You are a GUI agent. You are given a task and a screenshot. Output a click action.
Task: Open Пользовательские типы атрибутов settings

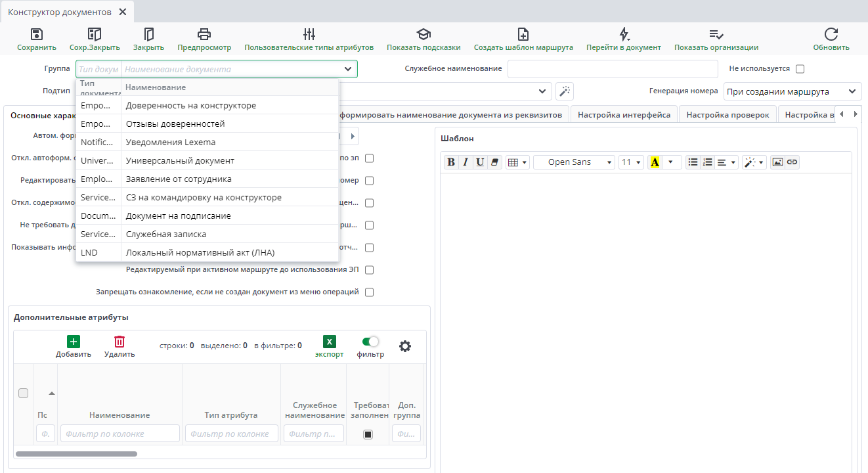[309, 35]
